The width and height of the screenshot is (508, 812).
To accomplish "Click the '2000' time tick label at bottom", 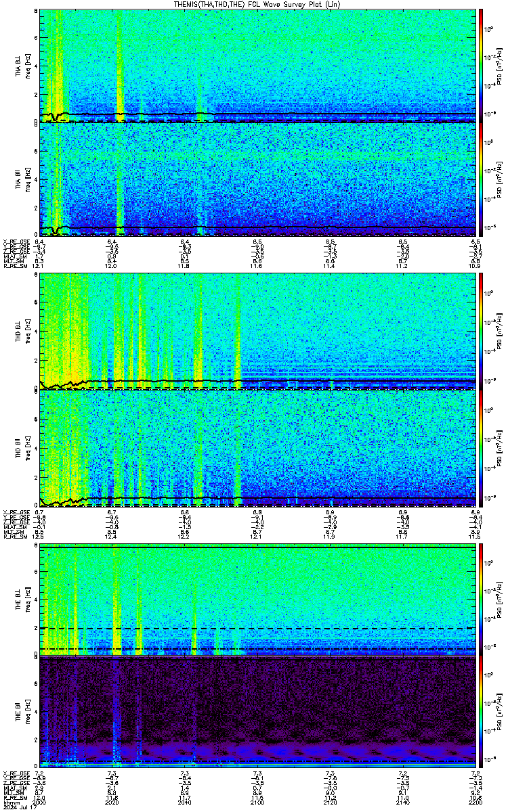I will (40, 802).
